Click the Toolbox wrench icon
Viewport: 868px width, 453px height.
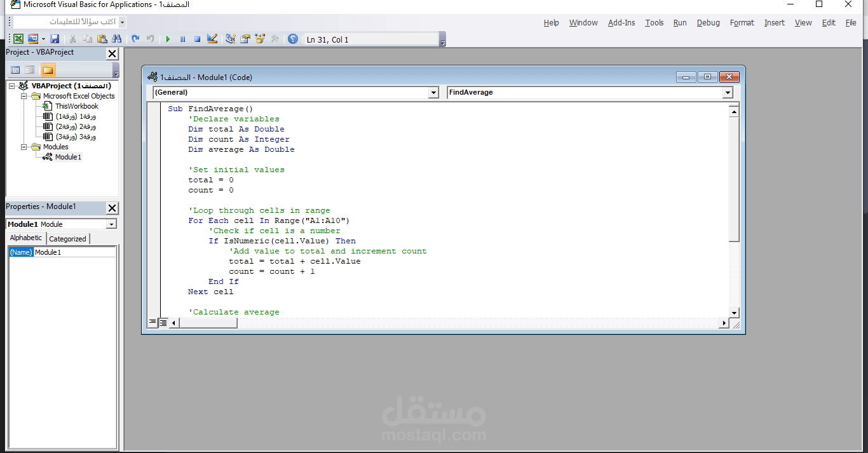pos(275,39)
